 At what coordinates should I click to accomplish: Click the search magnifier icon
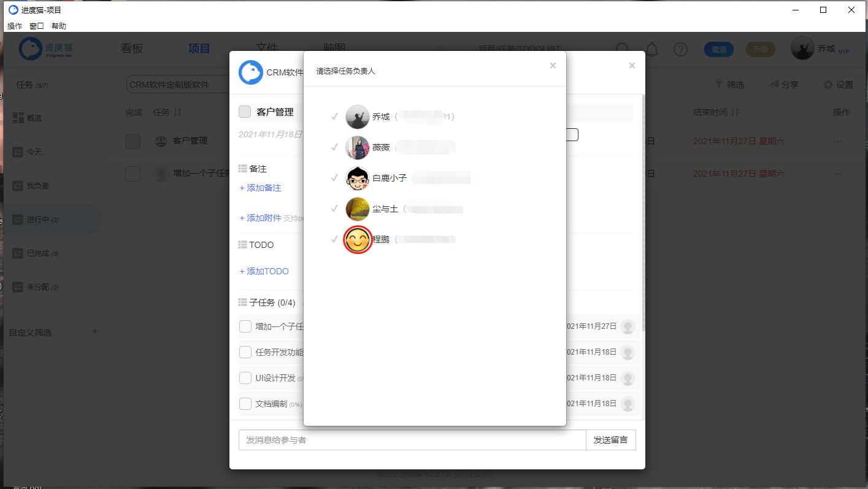coord(623,49)
